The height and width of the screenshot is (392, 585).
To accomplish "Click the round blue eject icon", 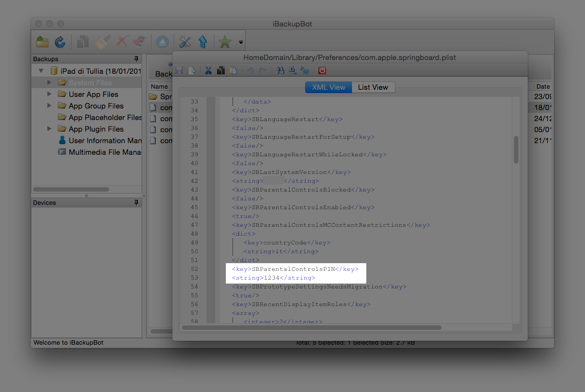I will coord(162,42).
